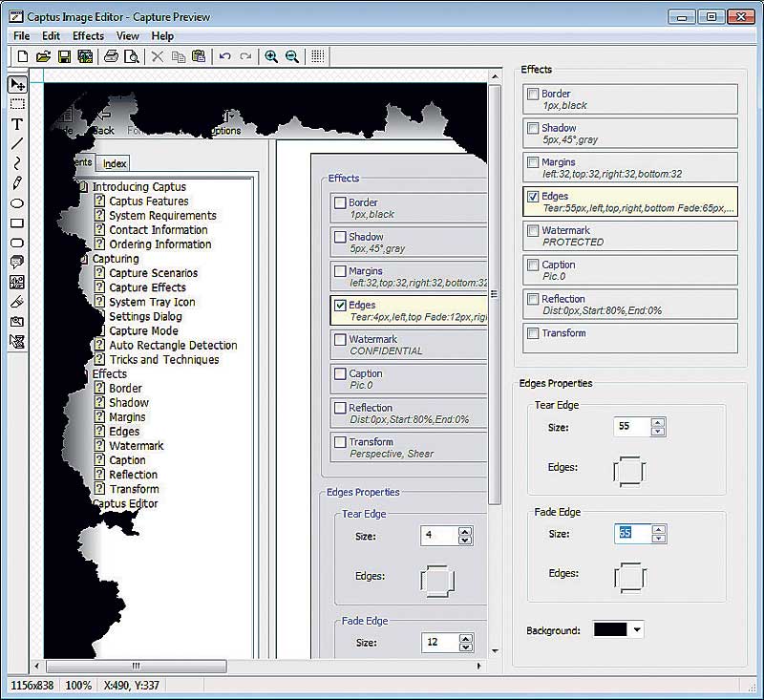Copy using the toolbar copy icon

[x=179, y=56]
